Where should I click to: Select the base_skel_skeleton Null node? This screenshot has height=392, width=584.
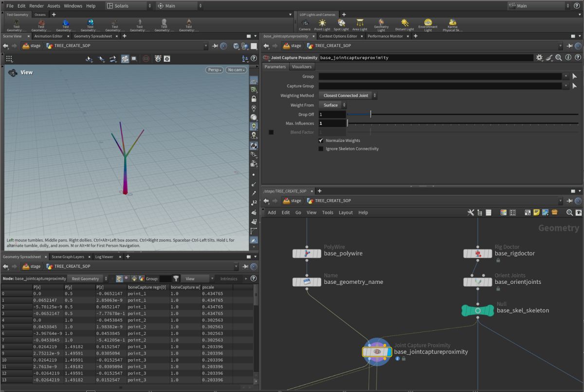point(477,310)
